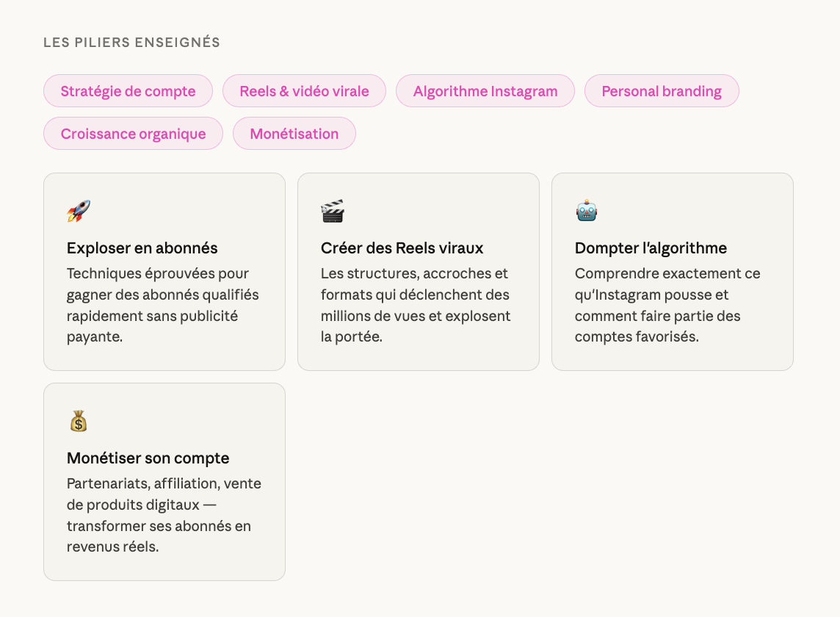
Task: Select the Dompter l'algorithme heading
Action: tap(651, 248)
